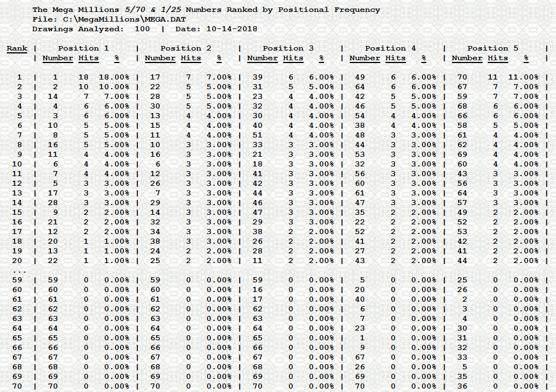Click the ellipsis row between ranks 20 and 59
This screenshot has height=392, width=556.
[x=19, y=272]
